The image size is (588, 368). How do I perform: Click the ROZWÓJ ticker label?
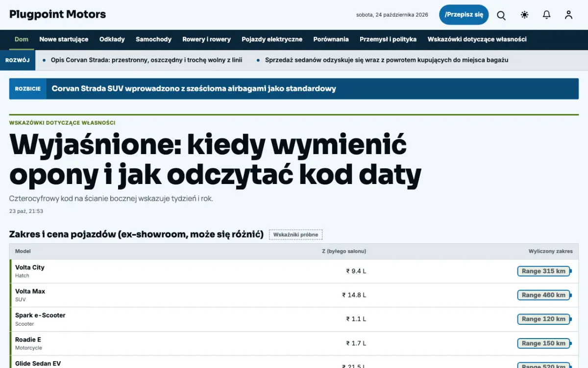18,60
